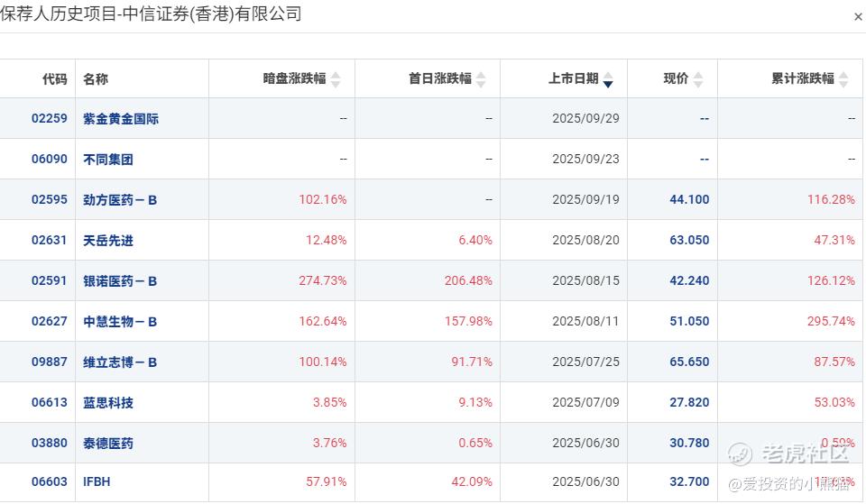
Task: Sort by 首日涨跌幅 column arrows
Action: 481,79
